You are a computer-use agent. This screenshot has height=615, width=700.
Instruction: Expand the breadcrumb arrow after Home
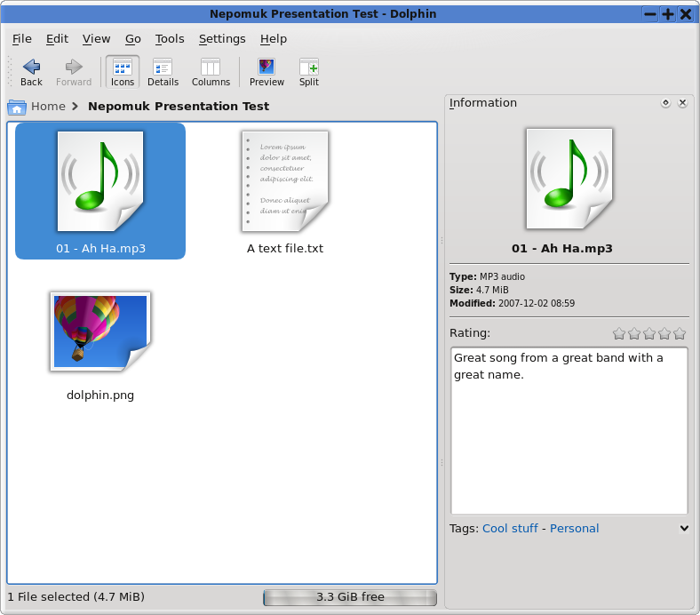(x=76, y=107)
